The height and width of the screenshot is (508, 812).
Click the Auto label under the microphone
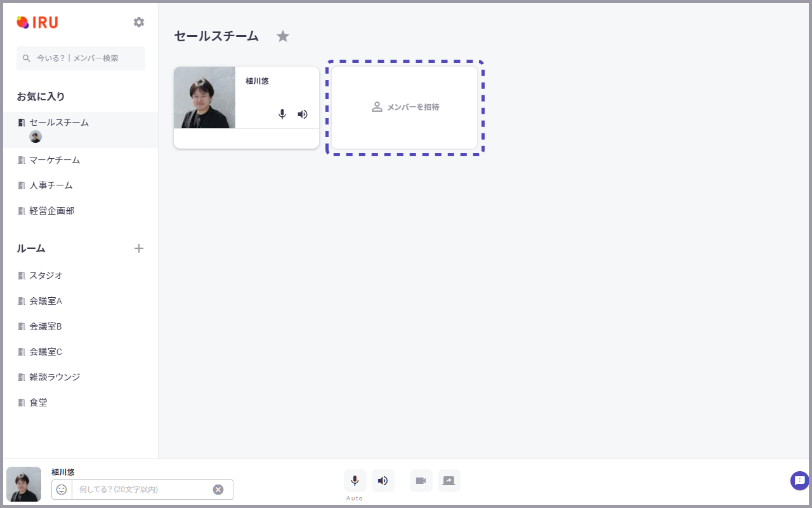355,498
